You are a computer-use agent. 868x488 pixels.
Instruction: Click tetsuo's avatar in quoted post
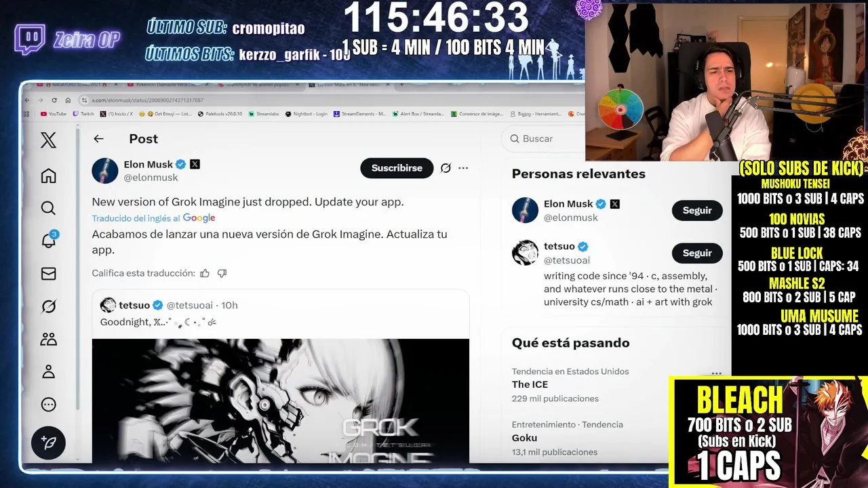108,305
